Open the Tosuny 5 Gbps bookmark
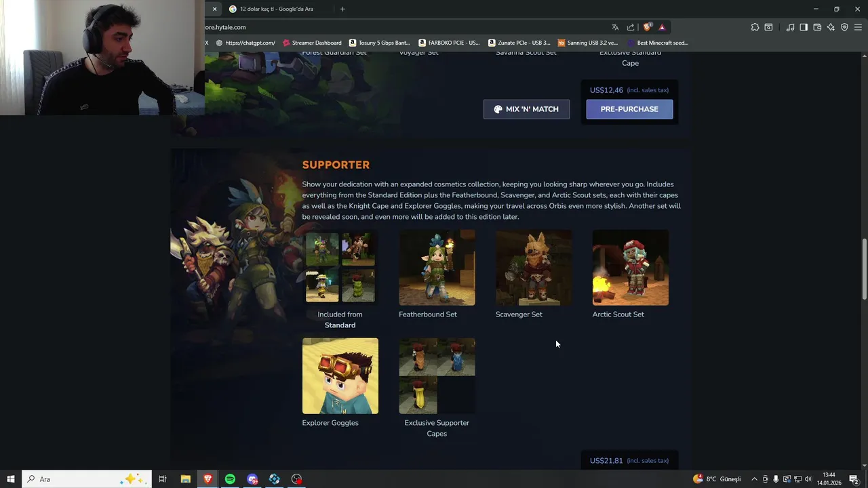Image resolution: width=868 pixels, height=488 pixels. 380,43
